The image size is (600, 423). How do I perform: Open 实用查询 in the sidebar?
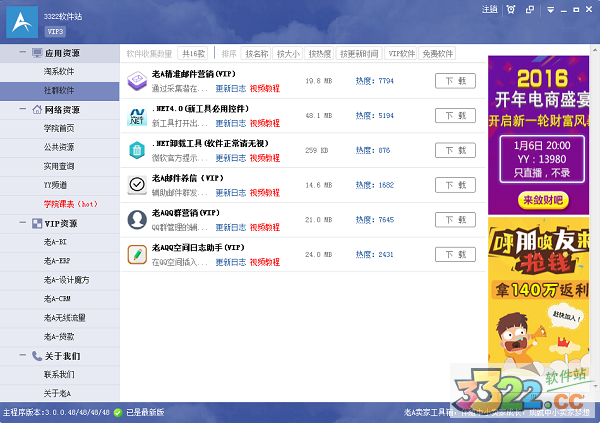click(x=60, y=167)
